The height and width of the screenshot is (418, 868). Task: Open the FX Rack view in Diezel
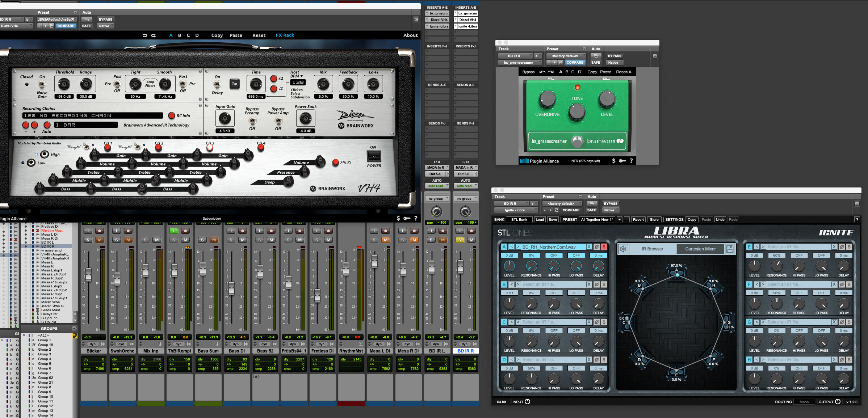tap(285, 35)
